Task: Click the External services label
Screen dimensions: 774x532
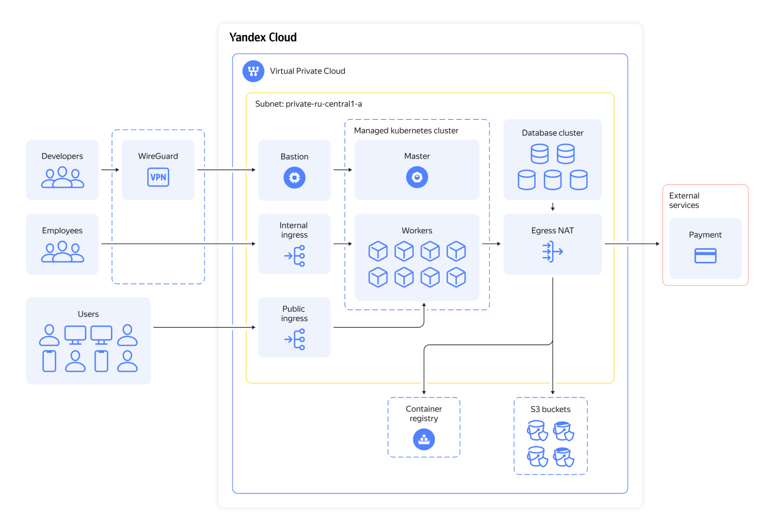Action: tap(684, 200)
